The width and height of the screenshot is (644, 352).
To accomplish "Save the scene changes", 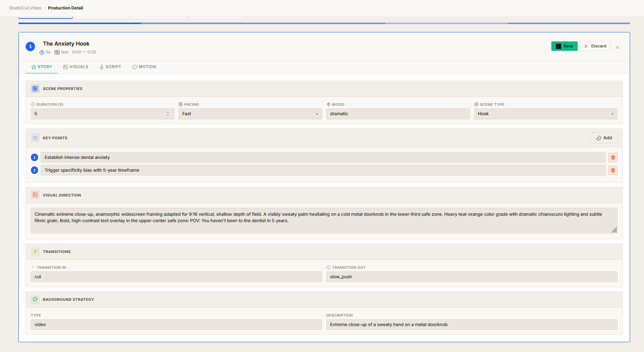I will pyautogui.click(x=564, y=46).
